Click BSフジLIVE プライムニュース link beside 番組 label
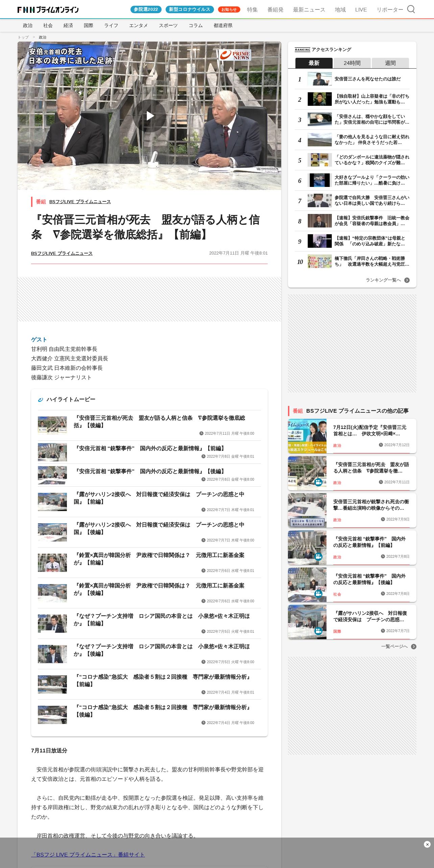Viewport: 434px width, 868px height. point(80,202)
